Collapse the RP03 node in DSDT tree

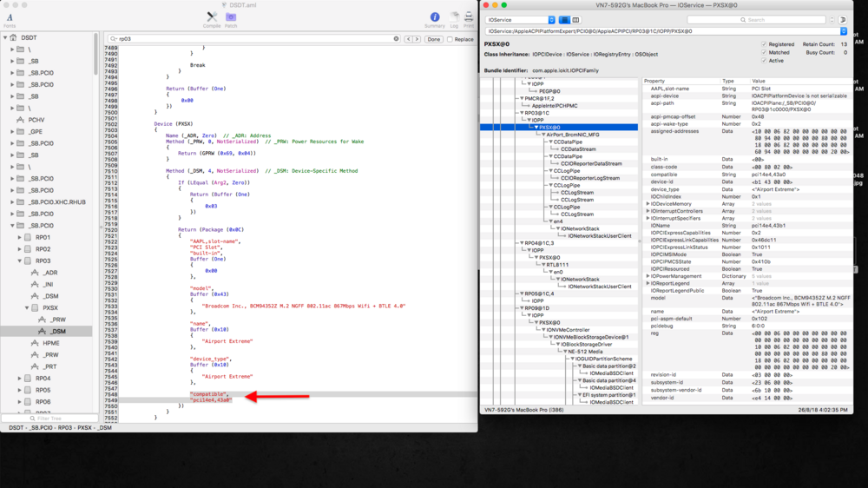coord(19,260)
